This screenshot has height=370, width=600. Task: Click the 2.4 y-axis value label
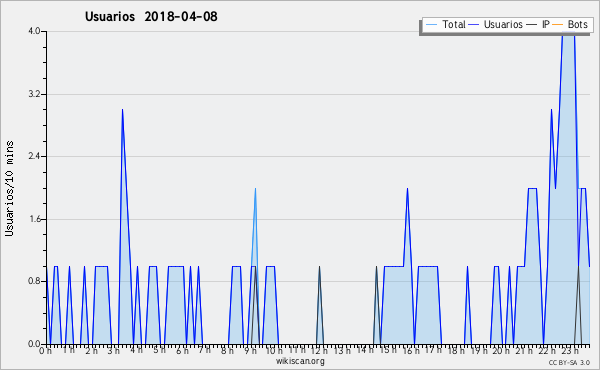(x=34, y=156)
